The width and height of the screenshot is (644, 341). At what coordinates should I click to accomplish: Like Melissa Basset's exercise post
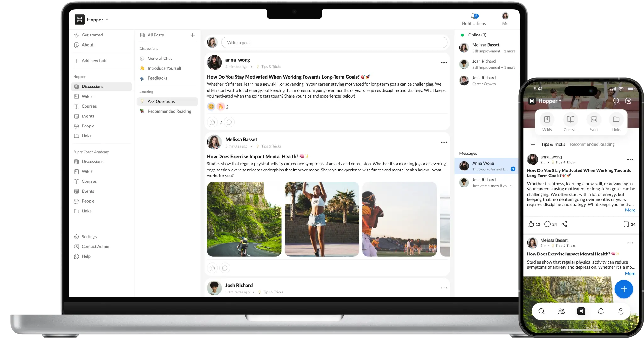coord(212,268)
